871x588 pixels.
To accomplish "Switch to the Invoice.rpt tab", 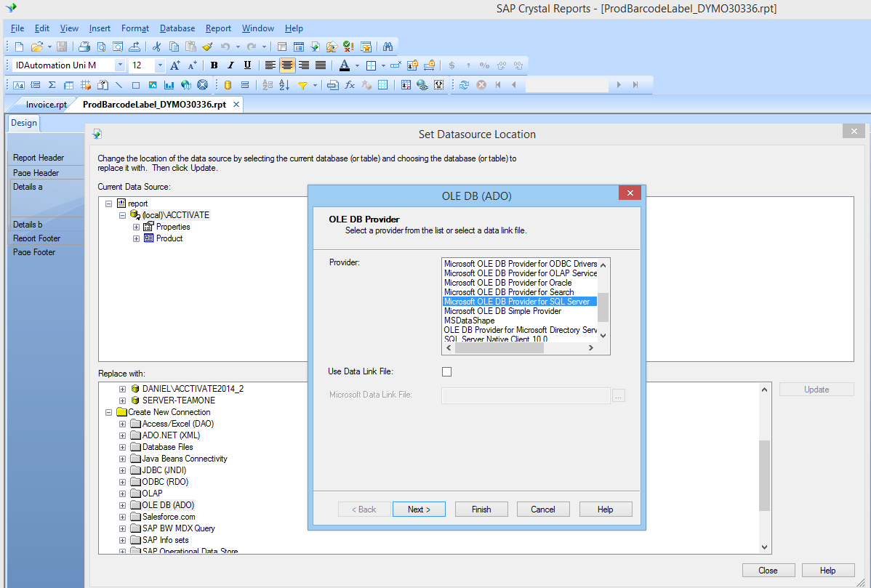I will [x=46, y=105].
